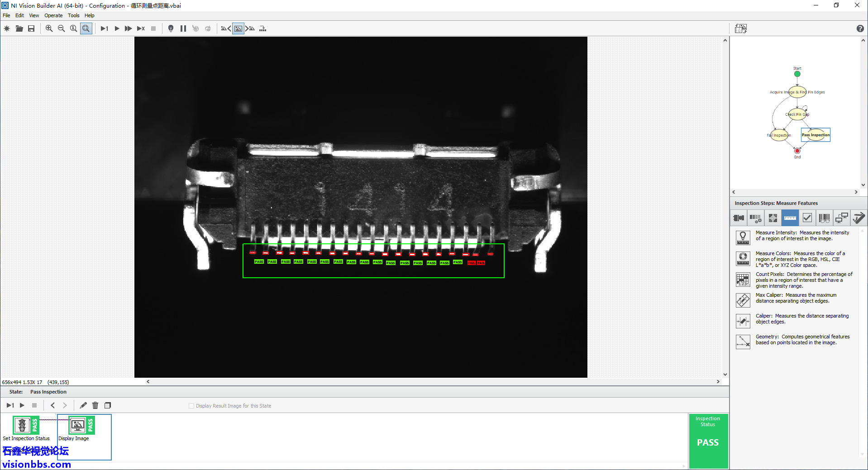Open the Acquire Images camera palette

739,218
